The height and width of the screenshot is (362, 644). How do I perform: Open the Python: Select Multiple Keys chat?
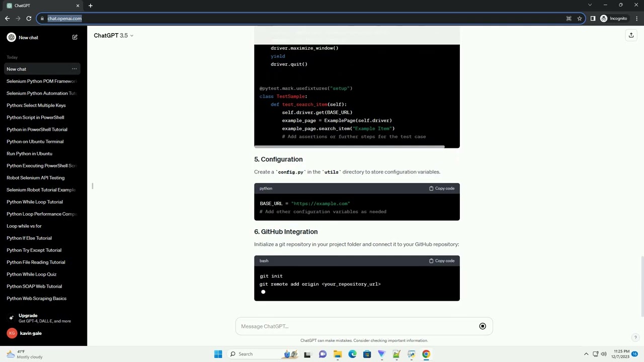[x=42, y=105]
